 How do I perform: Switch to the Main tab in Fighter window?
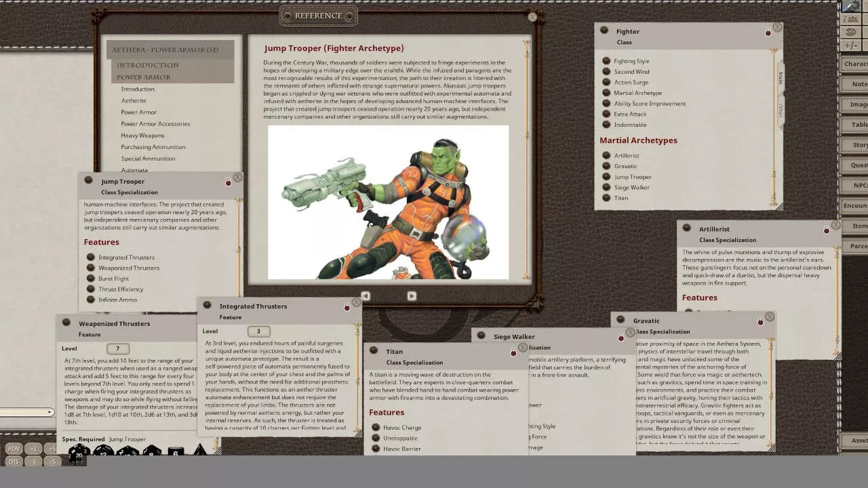(x=780, y=77)
